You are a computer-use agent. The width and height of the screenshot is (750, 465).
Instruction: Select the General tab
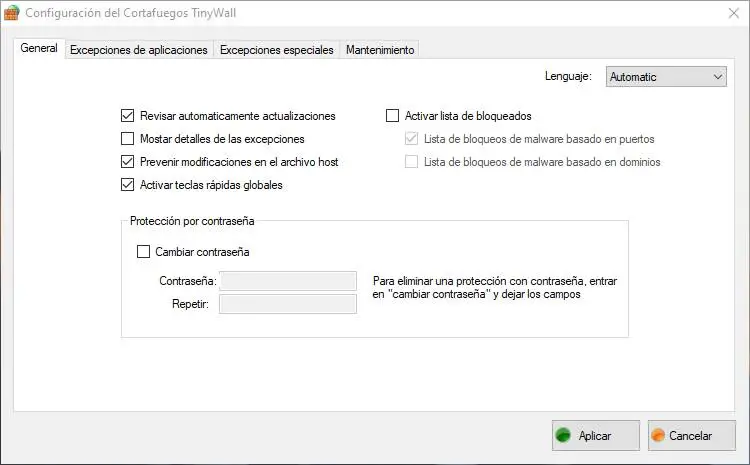(x=39, y=49)
